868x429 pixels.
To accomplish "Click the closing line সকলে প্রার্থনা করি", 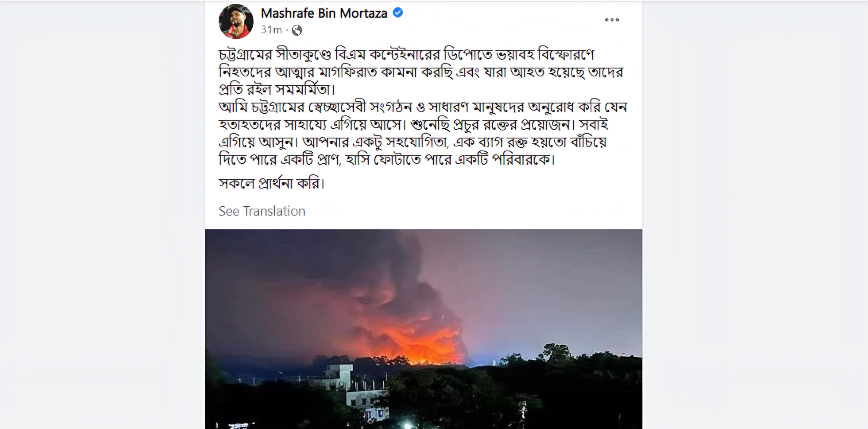I will [271, 184].
